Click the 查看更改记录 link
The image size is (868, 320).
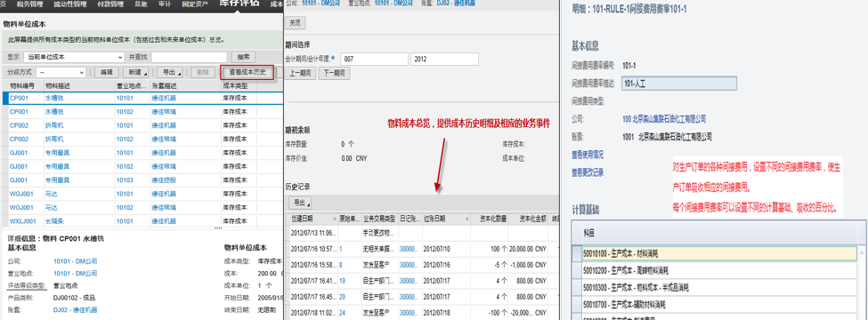point(588,172)
